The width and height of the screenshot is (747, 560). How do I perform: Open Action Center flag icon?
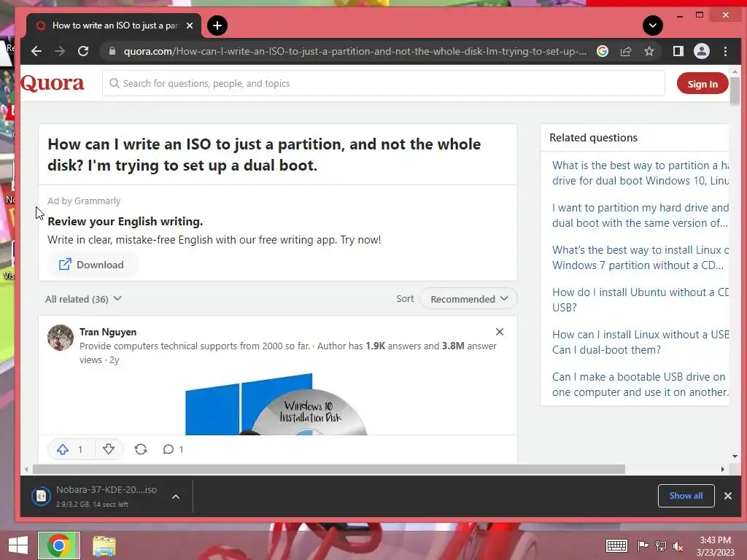[x=643, y=545]
